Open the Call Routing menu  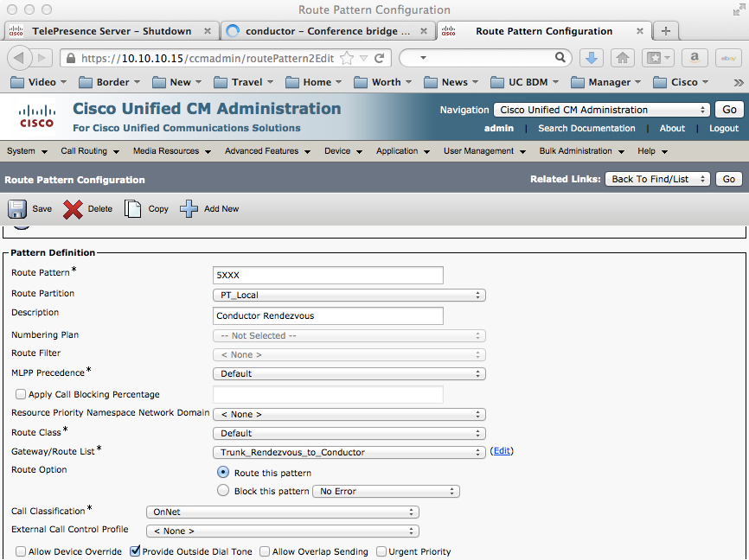click(90, 151)
